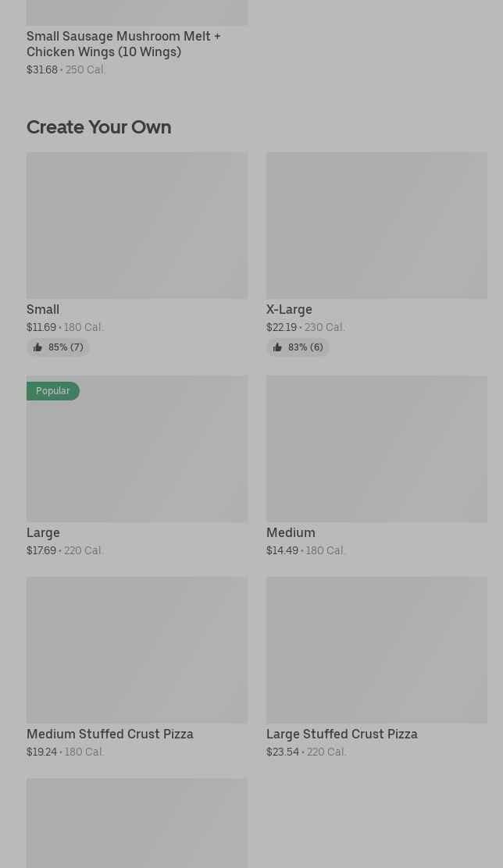Choose the Medium item name
Screen dimensions: 503x868
[291, 532]
